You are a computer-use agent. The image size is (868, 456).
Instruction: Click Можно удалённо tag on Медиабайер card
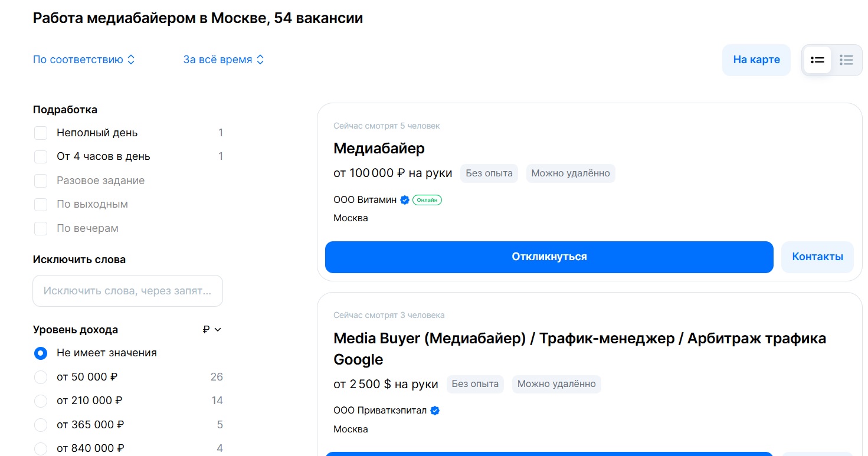tap(571, 173)
